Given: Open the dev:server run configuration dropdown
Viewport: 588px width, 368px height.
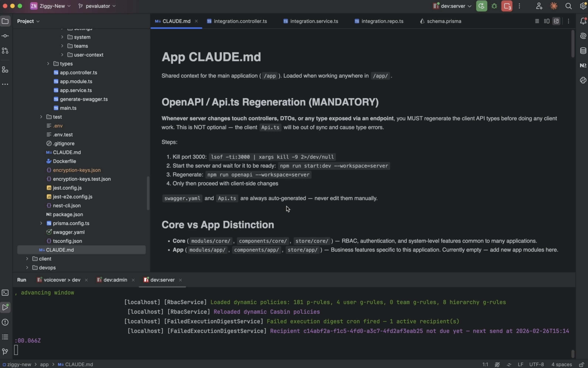Looking at the screenshot, I should (x=453, y=6).
